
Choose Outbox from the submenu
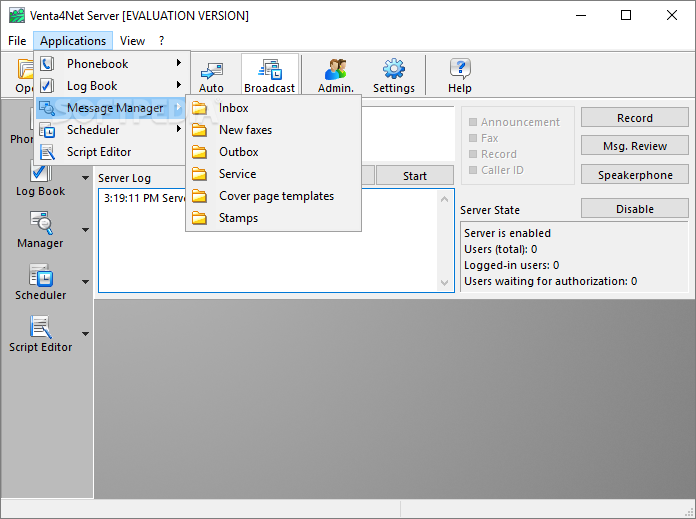pyautogui.click(x=273, y=152)
